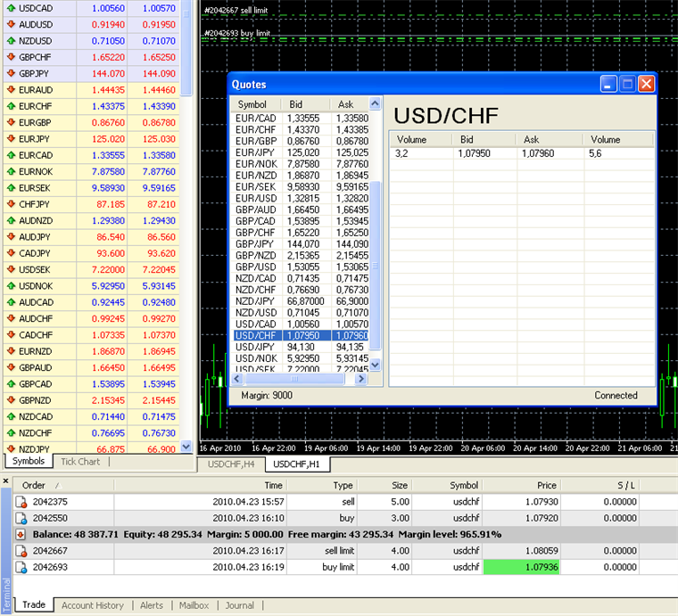Click the AUDUSD red down-arrow icon
The height and width of the screenshot is (616, 678).
[x=12, y=25]
